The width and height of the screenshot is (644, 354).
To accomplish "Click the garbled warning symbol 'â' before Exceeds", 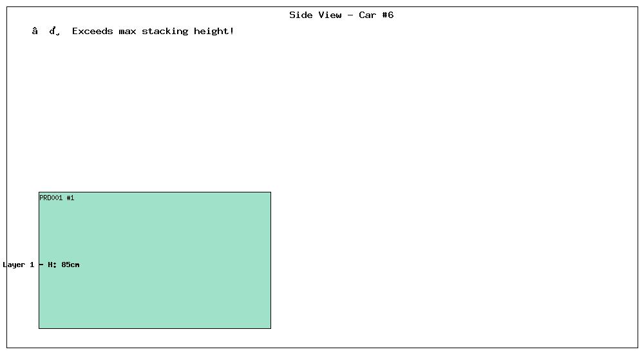I will tap(35, 31).
